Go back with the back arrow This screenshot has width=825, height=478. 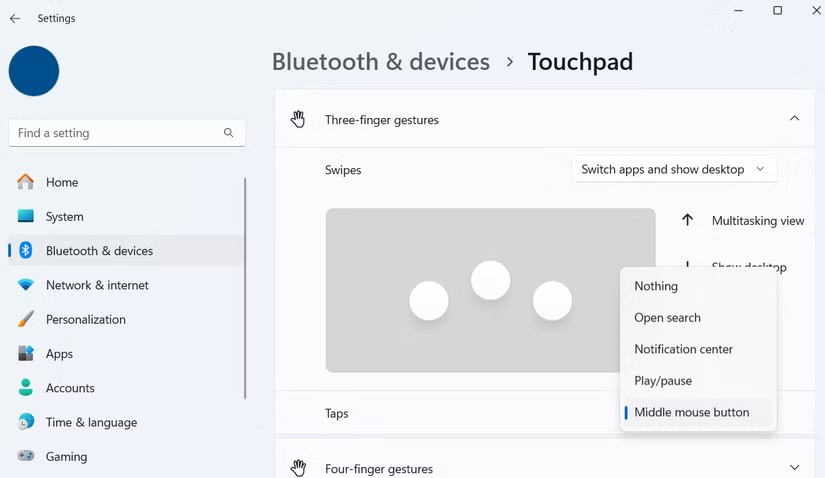point(15,18)
